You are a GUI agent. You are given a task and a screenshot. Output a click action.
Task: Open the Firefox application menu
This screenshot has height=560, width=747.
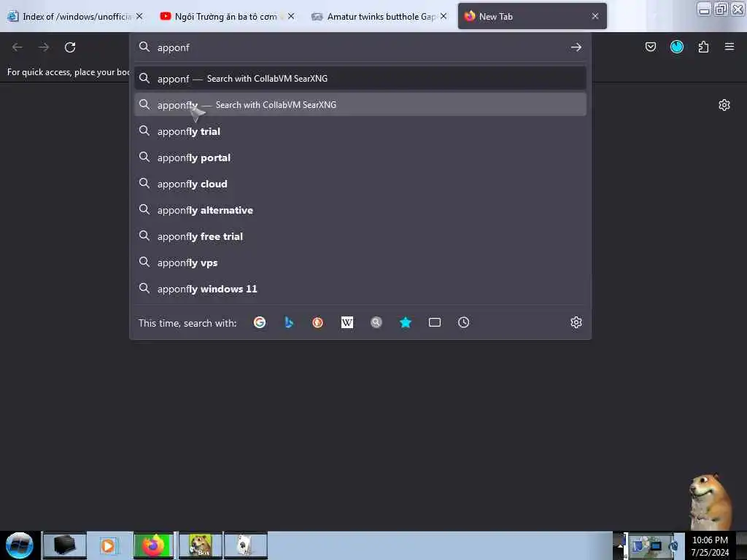(729, 47)
